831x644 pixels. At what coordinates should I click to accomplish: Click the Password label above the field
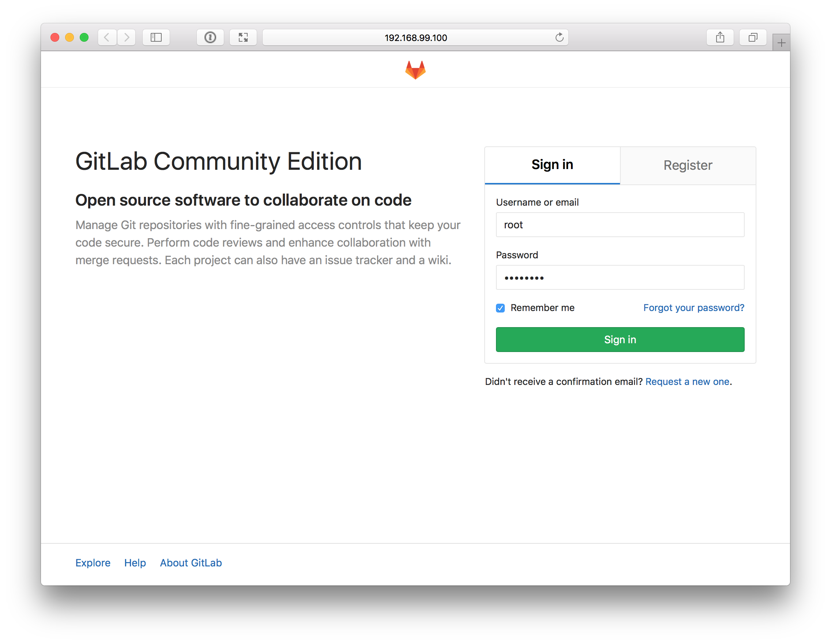517,255
